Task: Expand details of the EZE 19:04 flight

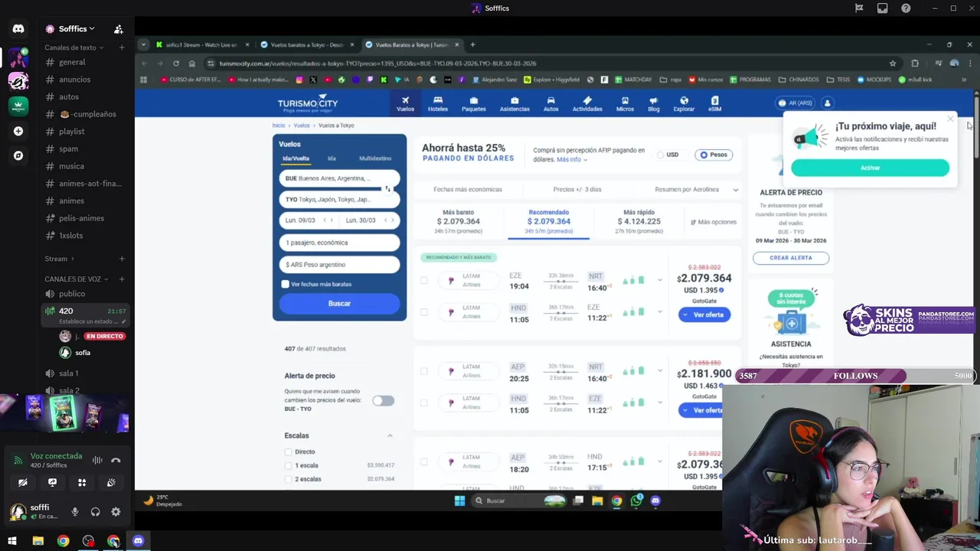Action: (660, 280)
